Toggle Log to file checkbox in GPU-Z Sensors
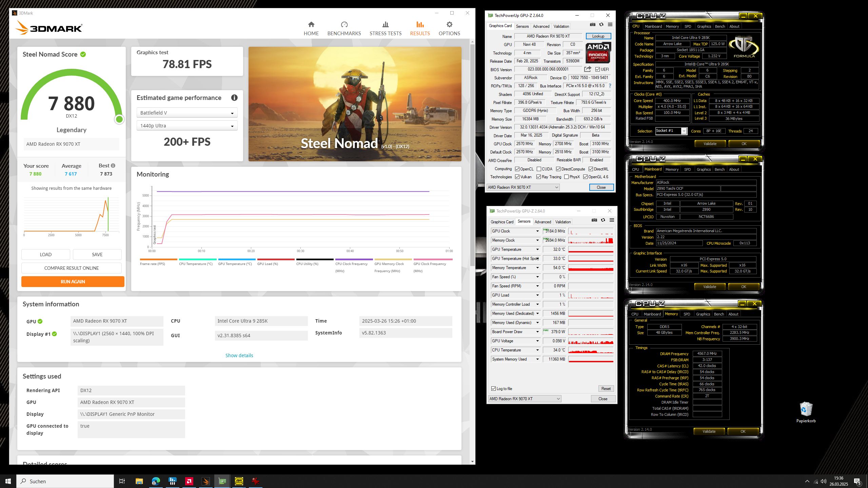 [493, 389]
